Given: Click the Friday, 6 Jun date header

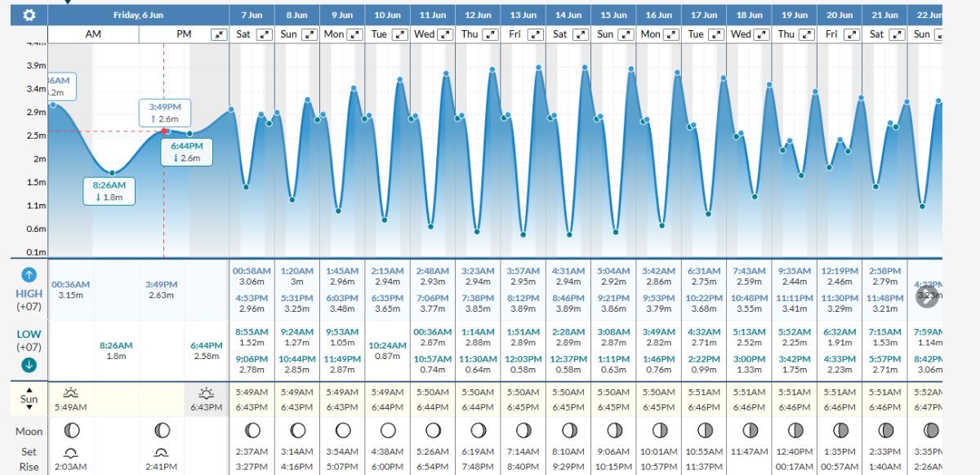Looking at the screenshot, I should coord(138,15).
